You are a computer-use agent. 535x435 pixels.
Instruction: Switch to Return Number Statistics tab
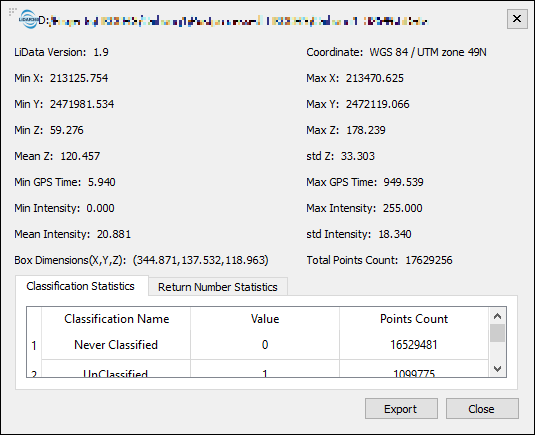pos(218,287)
